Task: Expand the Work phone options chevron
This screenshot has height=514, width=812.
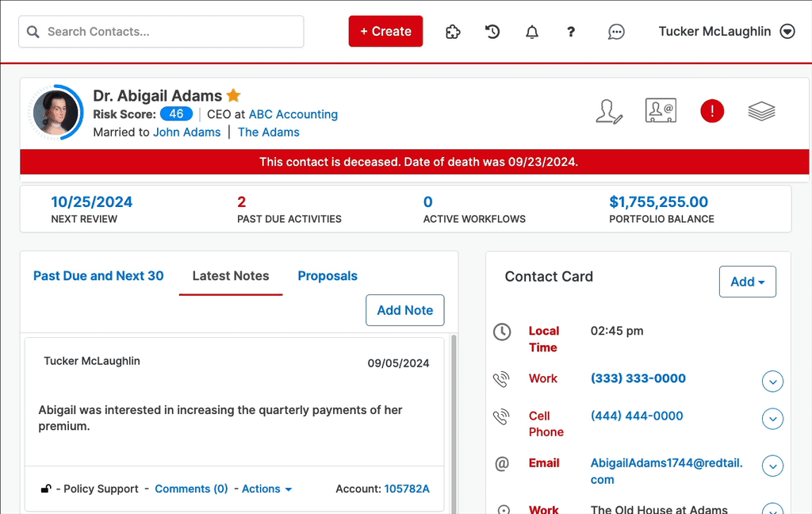Action: coord(772,382)
